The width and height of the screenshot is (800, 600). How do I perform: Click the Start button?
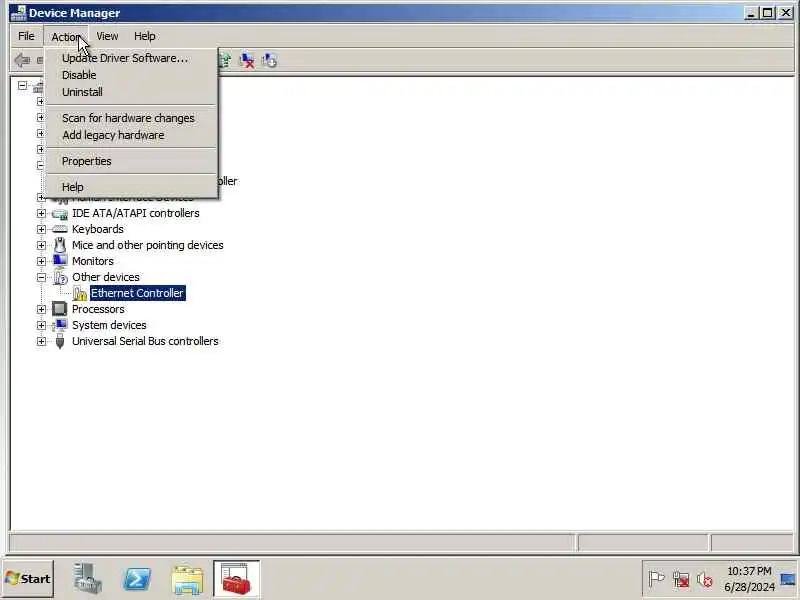[28, 579]
